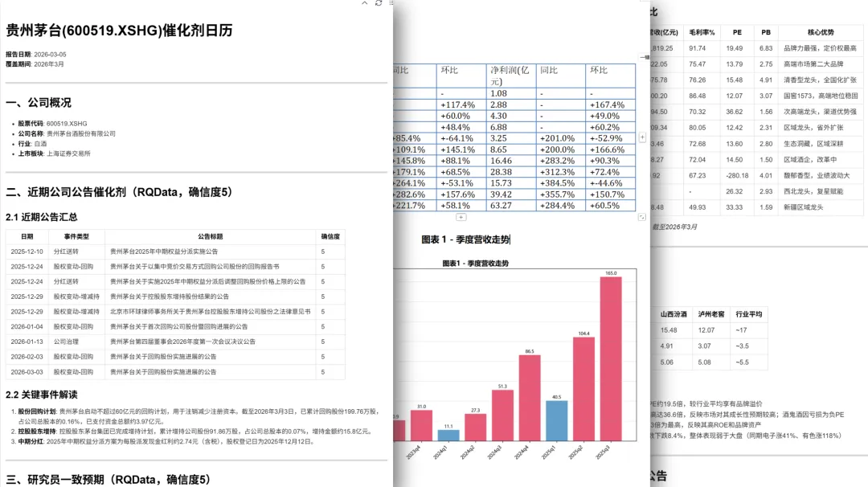Click the 51.3 bar for 2024q3
This screenshot has width=868, height=487.
(502, 415)
